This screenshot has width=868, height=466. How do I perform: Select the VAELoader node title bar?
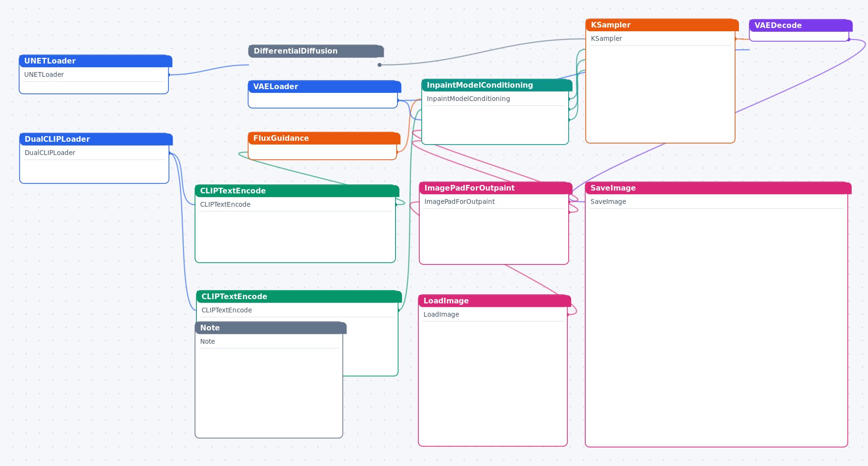324,87
